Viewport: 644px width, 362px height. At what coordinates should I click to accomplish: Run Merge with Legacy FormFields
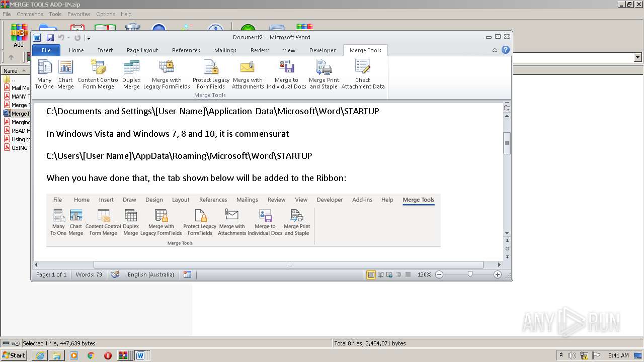tap(167, 74)
